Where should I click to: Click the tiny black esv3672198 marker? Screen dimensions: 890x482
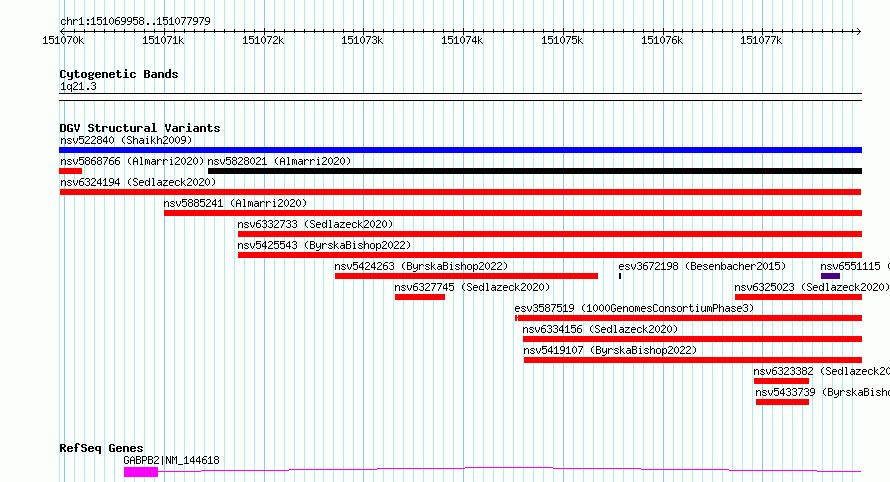pyautogui.click(x=620, y=276)
